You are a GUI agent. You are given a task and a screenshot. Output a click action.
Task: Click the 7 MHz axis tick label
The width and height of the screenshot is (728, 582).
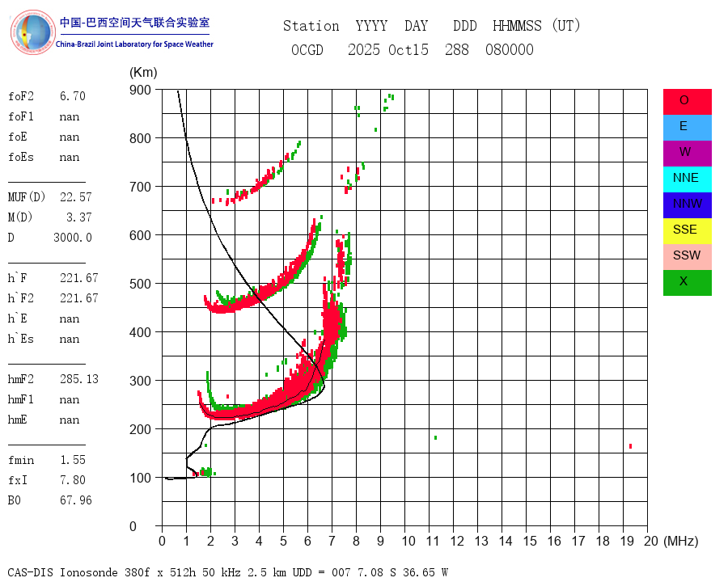coord(332,541)
